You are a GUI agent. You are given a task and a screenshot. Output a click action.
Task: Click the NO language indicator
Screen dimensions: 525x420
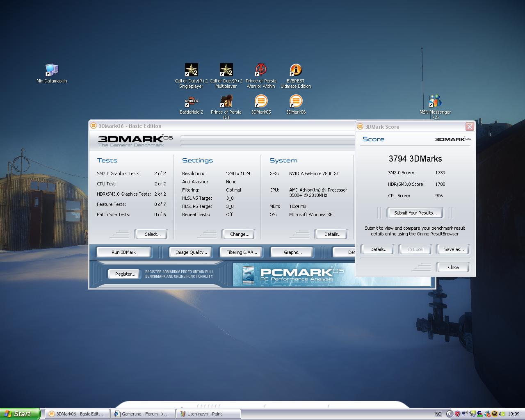(x=438, y=414)
